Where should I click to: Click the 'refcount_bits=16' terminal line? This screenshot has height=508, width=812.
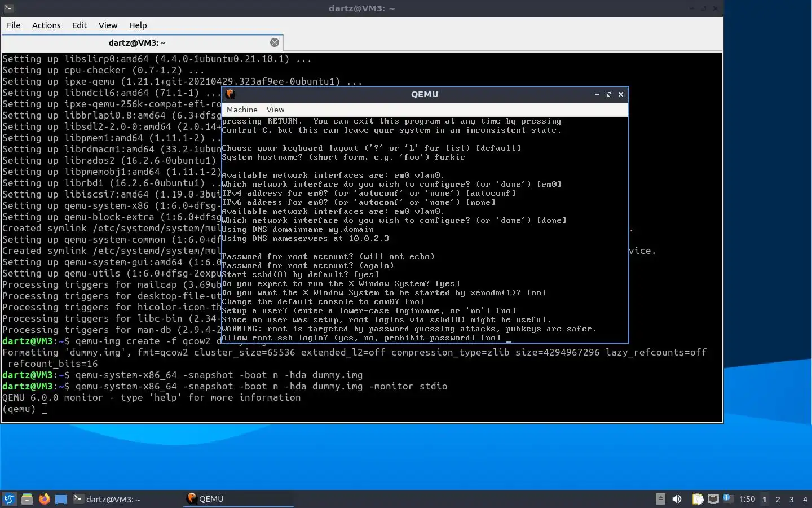(52, 364)
